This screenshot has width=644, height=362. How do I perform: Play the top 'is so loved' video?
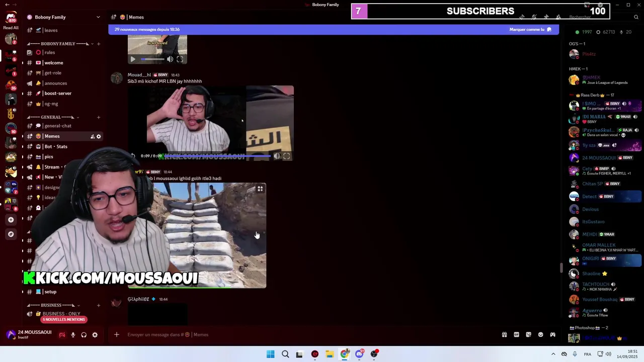[133, 59]
